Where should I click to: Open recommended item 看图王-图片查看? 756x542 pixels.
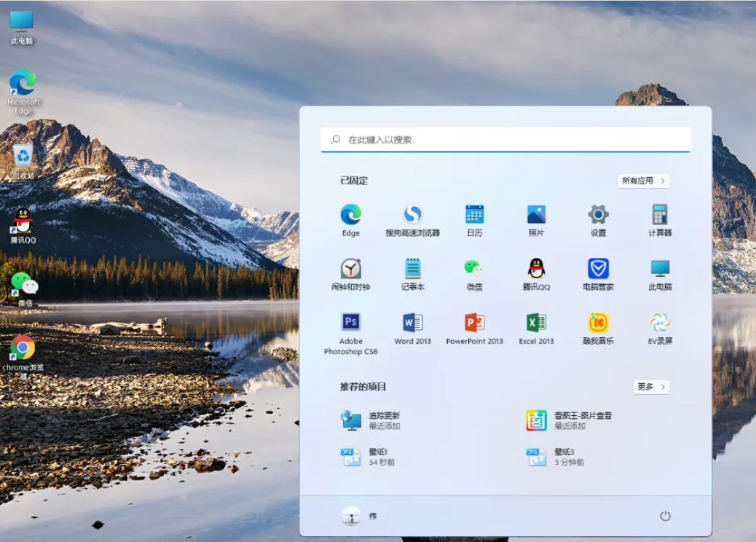(570, 420)
